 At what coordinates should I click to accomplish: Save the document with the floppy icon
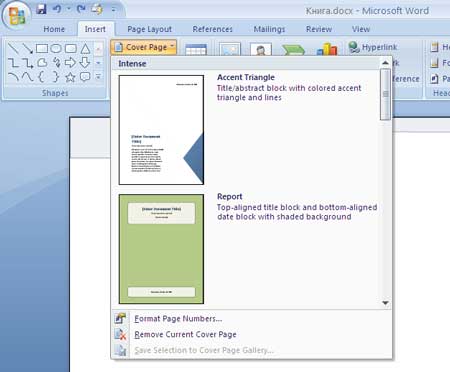pyautogui.click(x=41, y=9)
